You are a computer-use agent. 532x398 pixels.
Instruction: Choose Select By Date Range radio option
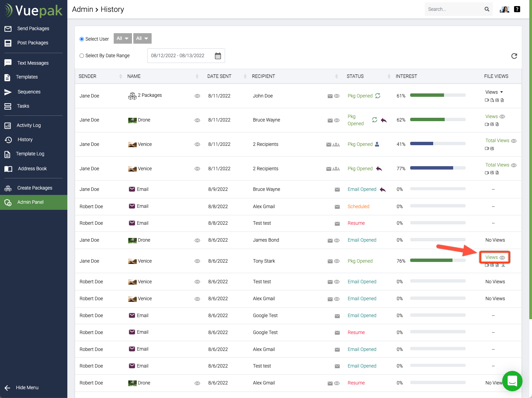click(82, 56)
